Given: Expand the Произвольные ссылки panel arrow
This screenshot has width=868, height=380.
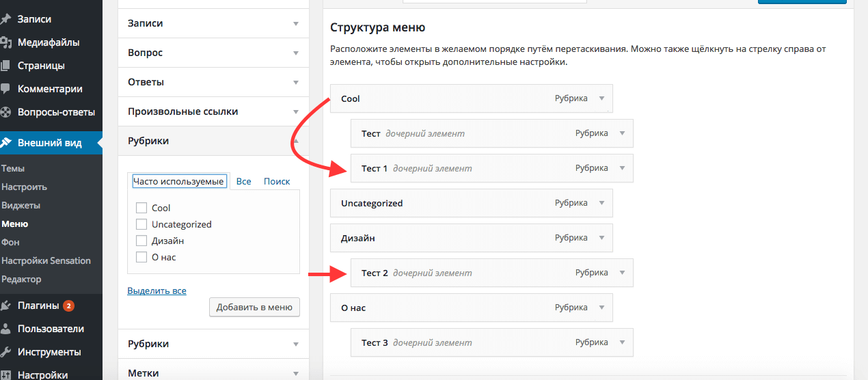Looking at the screenshot, I should pyautogui.click(x=296, y=111).
